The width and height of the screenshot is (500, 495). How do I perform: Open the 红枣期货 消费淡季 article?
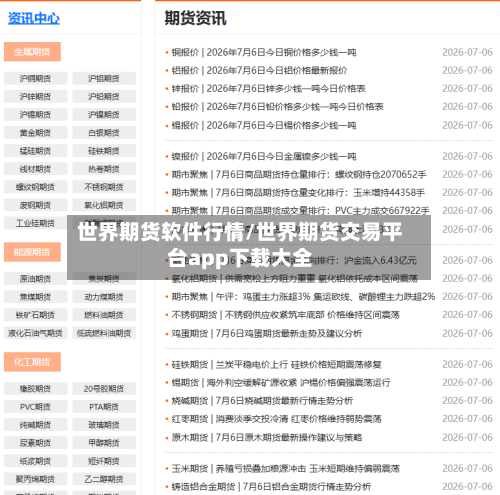(277, 418)
